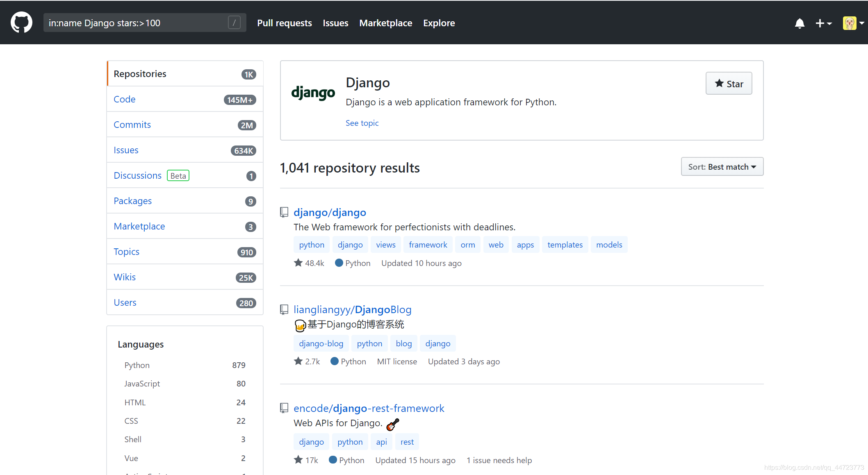Viewport: 868px width, 475px height.
Task: Open the liangliangyy/DjangoBlog repository
Action: coord(353,309)
